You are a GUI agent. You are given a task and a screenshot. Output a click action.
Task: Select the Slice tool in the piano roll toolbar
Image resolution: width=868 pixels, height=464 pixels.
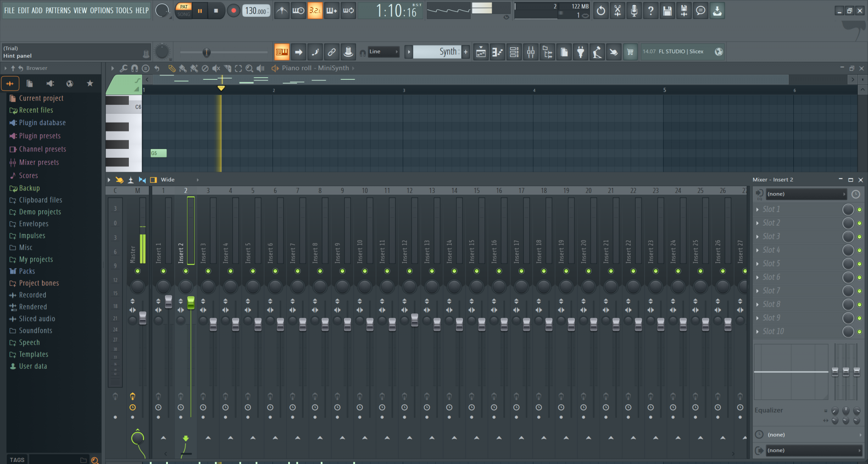tap(228, 68)
